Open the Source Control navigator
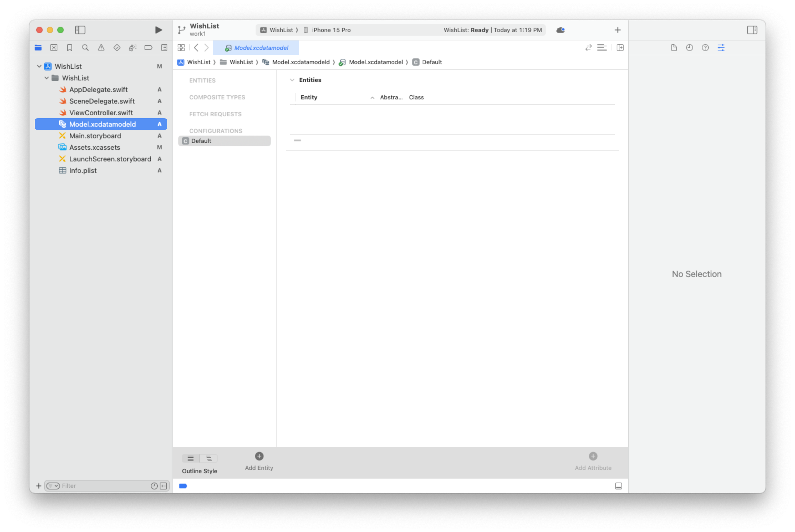This screenshot has height=532, width=795. [54, 48]
